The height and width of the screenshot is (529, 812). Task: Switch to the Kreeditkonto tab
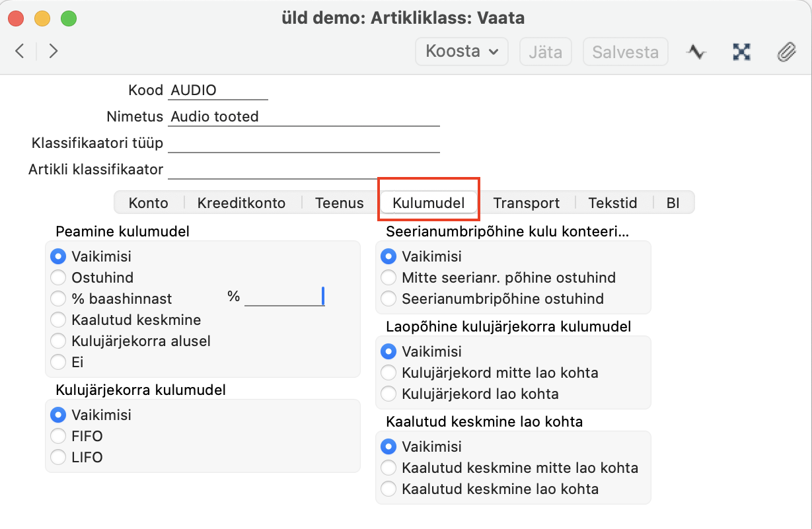click(241, 203)
